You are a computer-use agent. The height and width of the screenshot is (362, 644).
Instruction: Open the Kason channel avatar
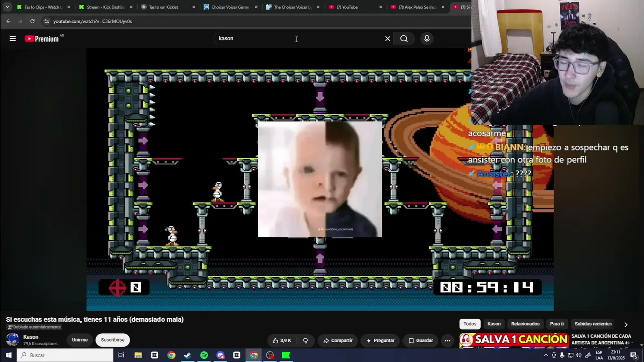pyautogui.click(x=13, y=340)
